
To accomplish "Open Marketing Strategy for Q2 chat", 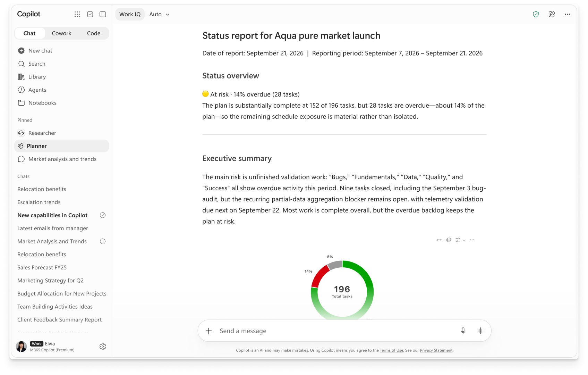I will (x=62, y=281).
